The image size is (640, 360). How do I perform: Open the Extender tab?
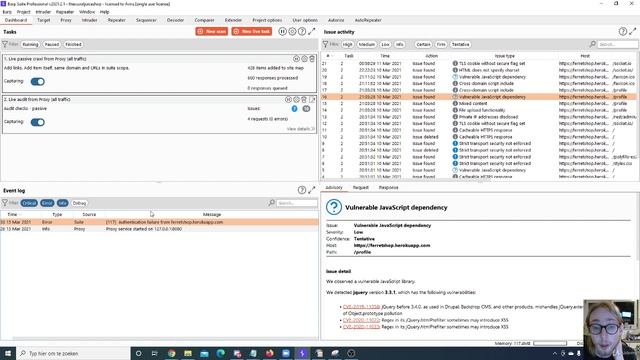(x=233, y=20)
